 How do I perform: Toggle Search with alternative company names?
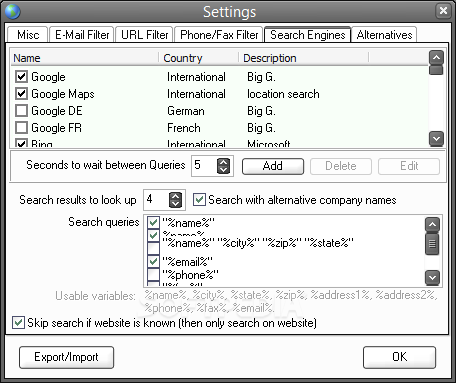point(199,200)
